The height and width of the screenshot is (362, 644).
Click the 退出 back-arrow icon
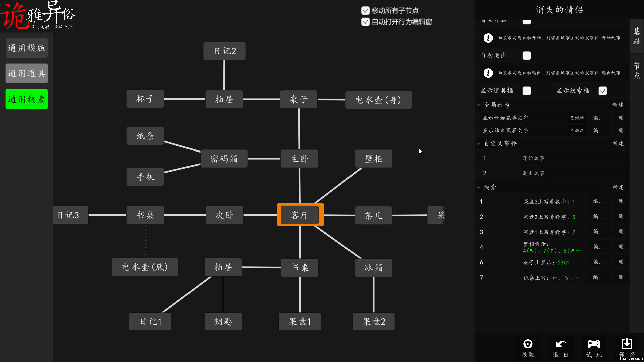click(560, 344)
